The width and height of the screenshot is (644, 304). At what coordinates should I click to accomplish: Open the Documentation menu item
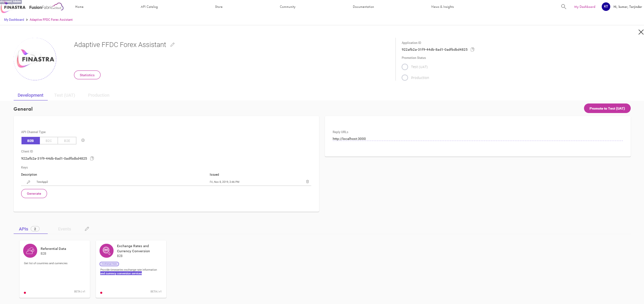363,7
